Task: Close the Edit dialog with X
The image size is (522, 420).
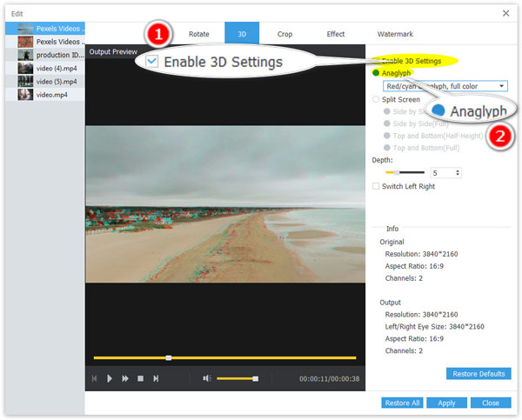Action: tap(505, 13)
